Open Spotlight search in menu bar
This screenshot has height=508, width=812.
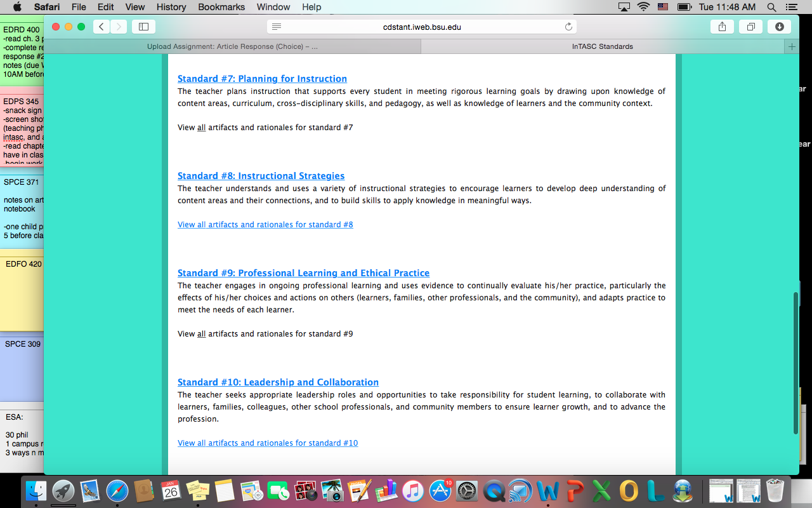click(772, 7)
